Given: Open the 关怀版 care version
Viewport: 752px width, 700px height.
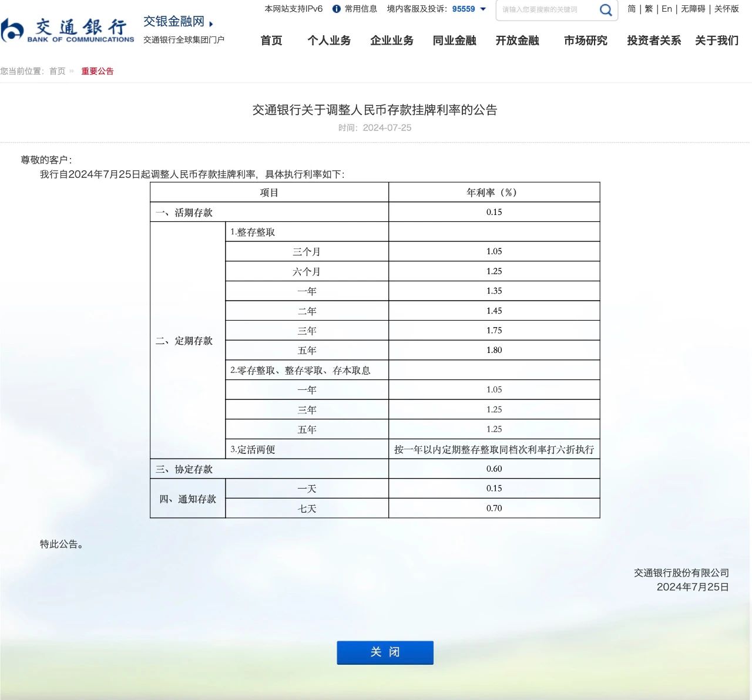Looking at the screenshot, I should [726, 9].
